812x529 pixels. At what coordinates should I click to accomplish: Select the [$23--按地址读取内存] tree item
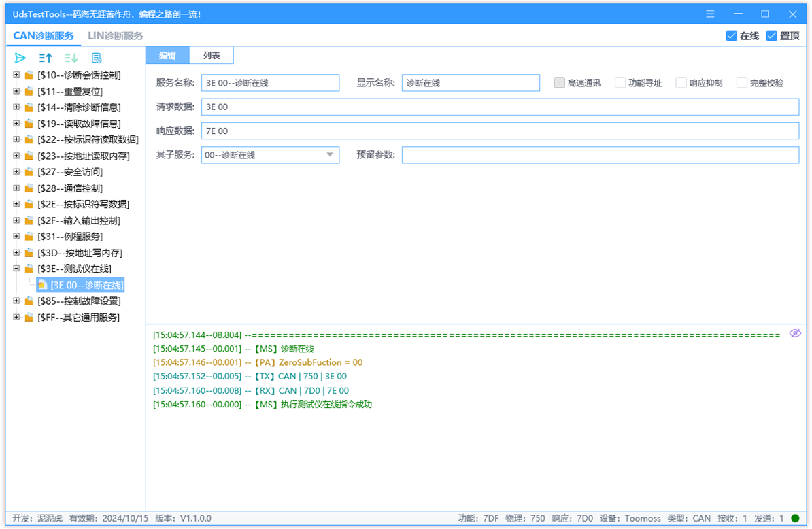click(x=84, y=156)
